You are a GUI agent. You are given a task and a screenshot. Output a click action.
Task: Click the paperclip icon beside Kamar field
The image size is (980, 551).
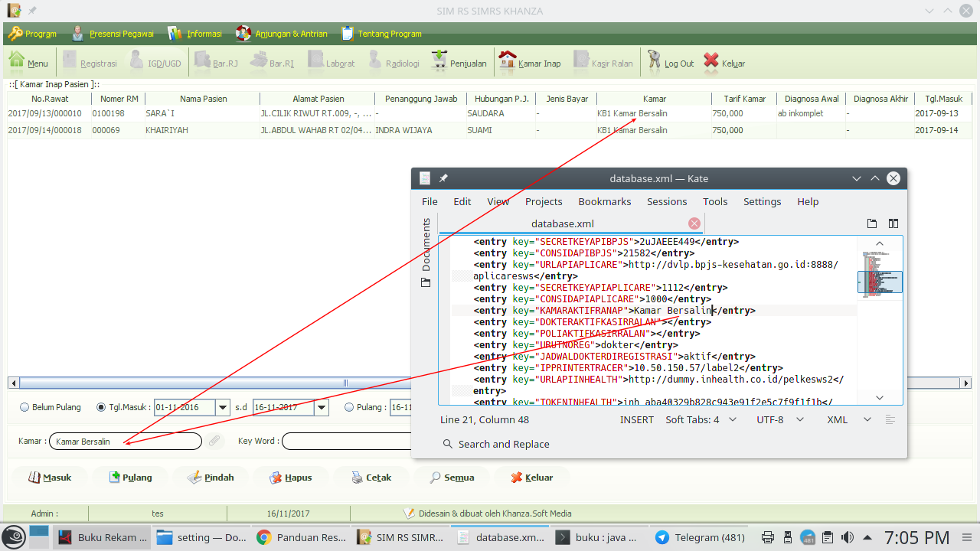[214, 441]
